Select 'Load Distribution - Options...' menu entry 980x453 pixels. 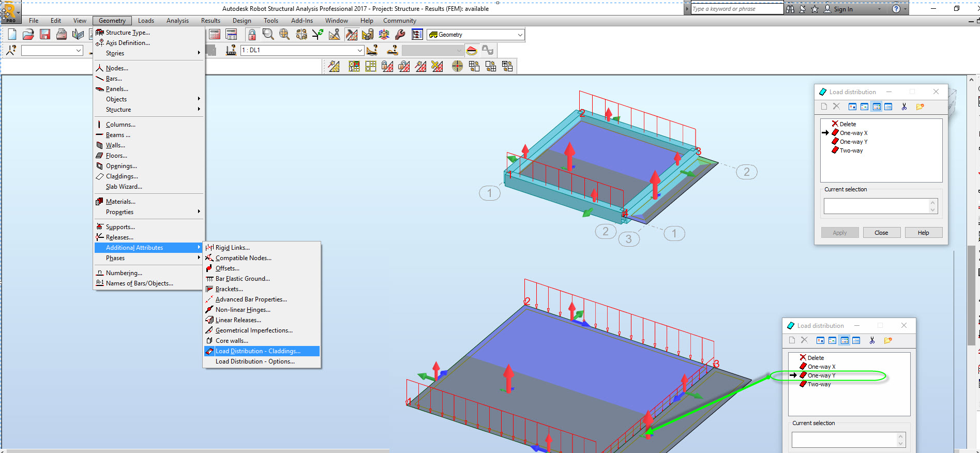(x=262, y=361)
